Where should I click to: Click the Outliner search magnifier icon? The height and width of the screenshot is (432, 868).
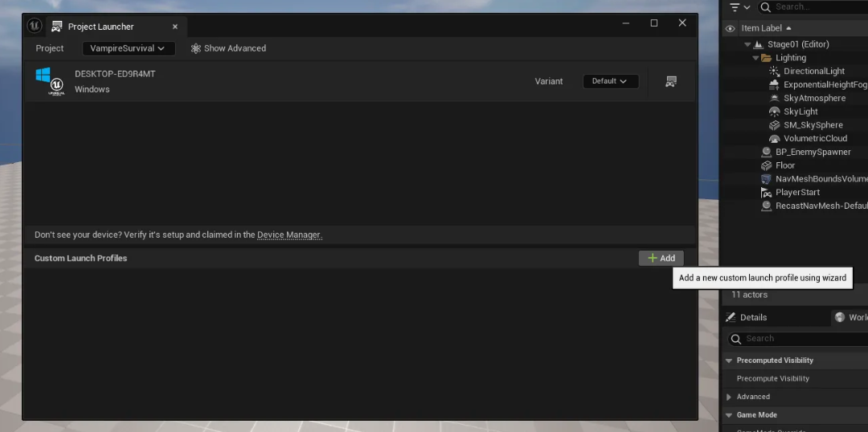pos(766,7)
